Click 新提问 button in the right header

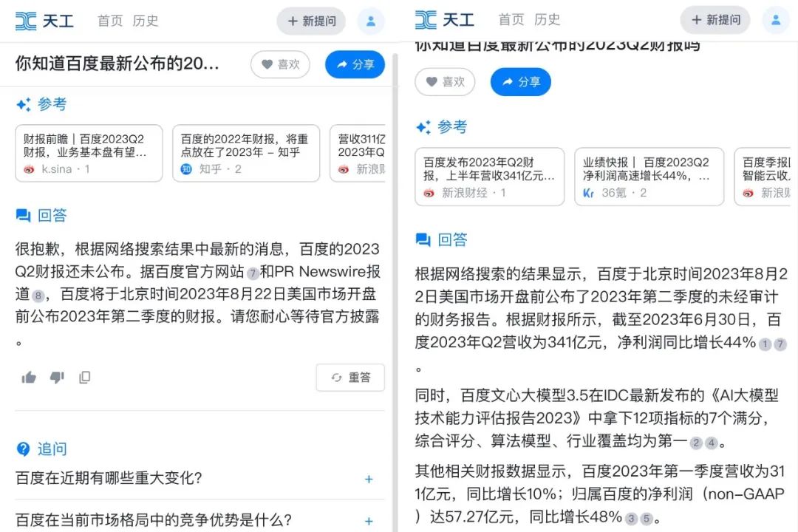tap(715, 21)
